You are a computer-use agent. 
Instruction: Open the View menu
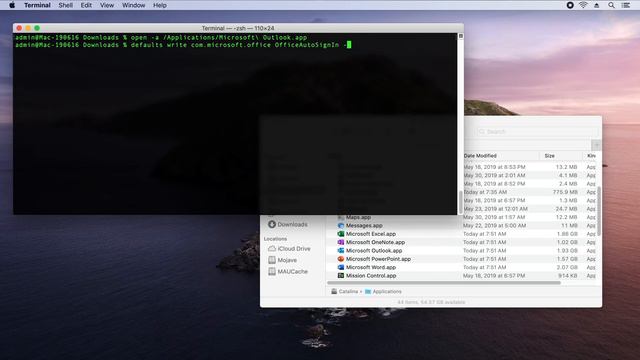pyautogui.click(x=107, y=5)
